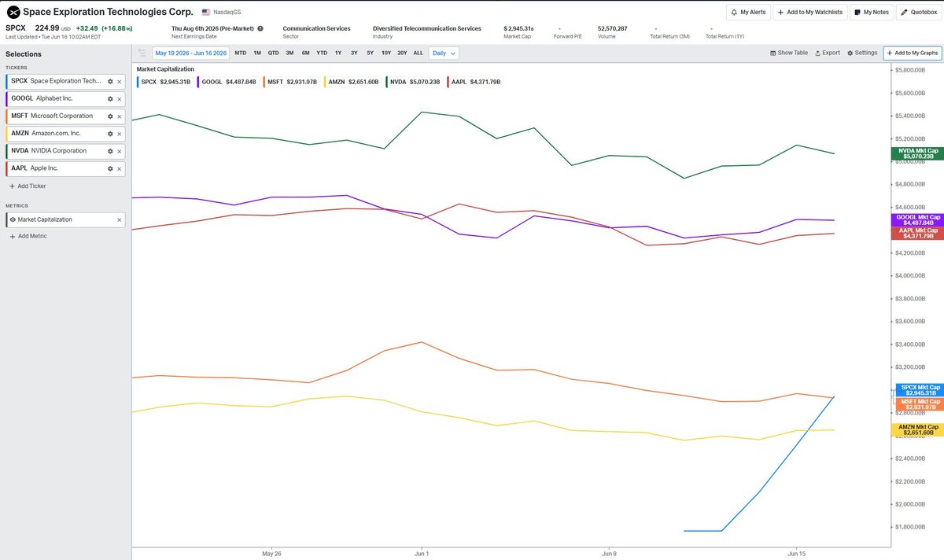
Task: Select the SPCX Space Exploration ticker row
Action: [64, 81]
